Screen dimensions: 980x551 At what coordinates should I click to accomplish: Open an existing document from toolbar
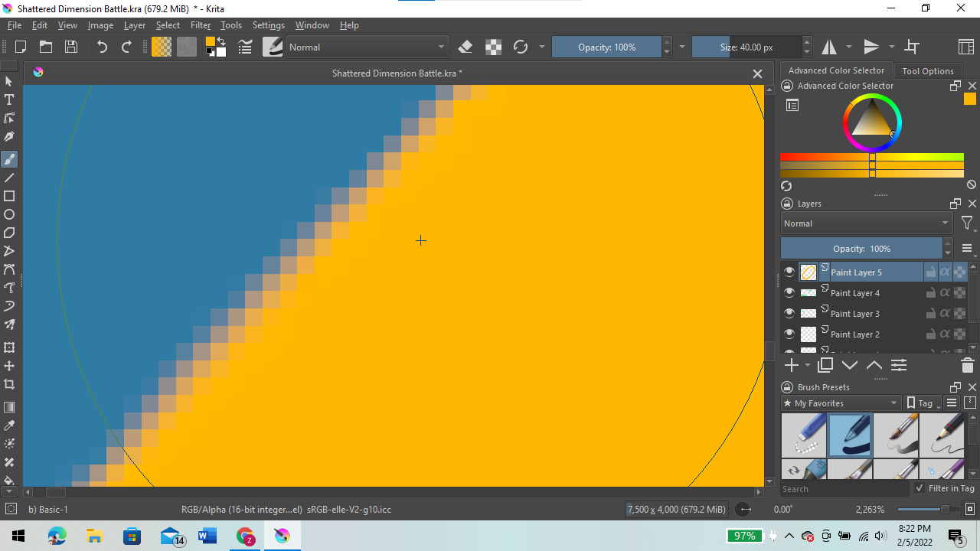tap(46, 47)
